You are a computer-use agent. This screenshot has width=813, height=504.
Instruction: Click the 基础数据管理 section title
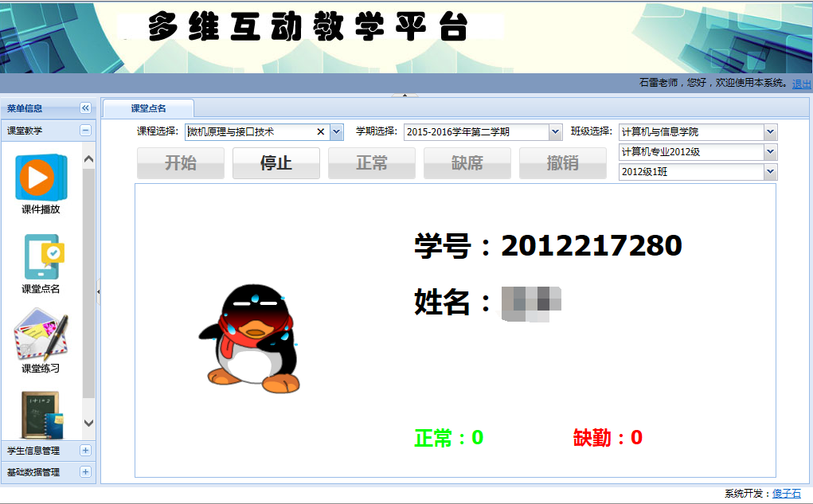point(33,472)
